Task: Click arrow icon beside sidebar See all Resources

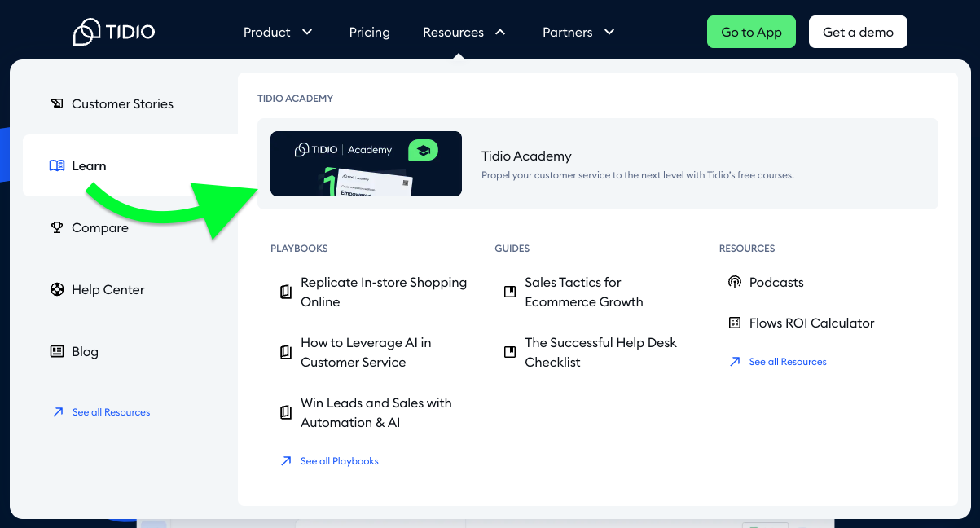Action: point(58,412)
